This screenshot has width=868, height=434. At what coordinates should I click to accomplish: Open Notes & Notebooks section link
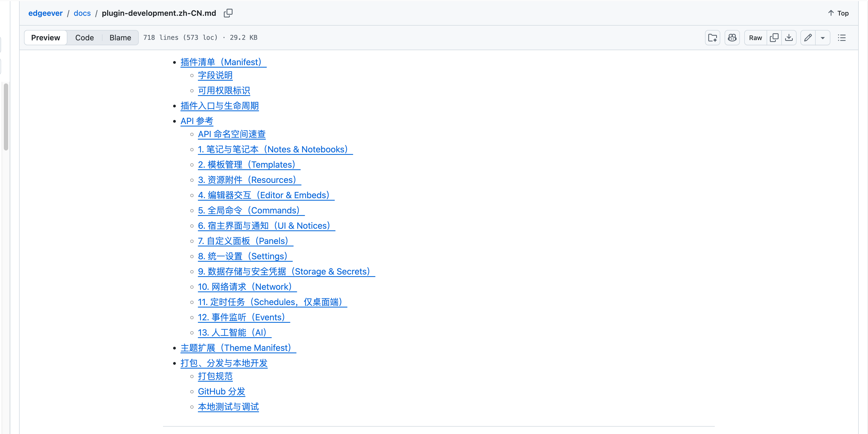(275, 149)
